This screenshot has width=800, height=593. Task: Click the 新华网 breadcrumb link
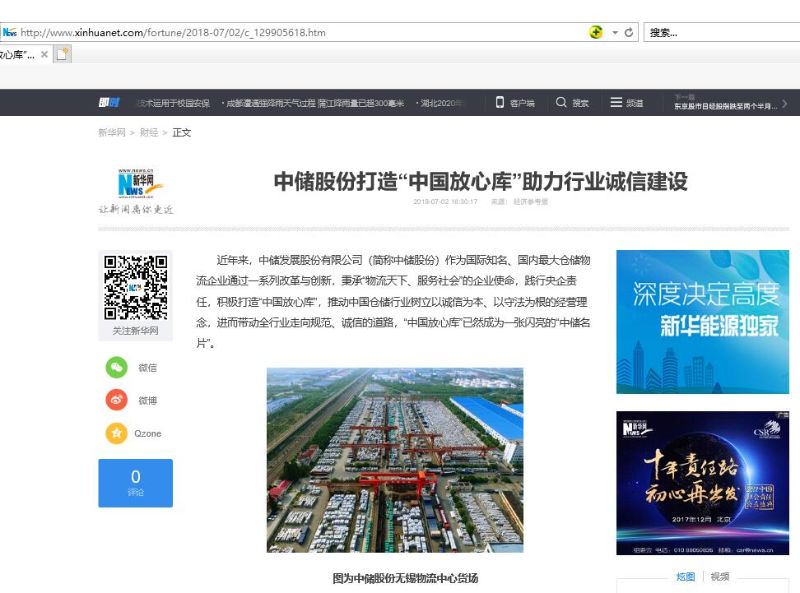[x=111, y=133]
